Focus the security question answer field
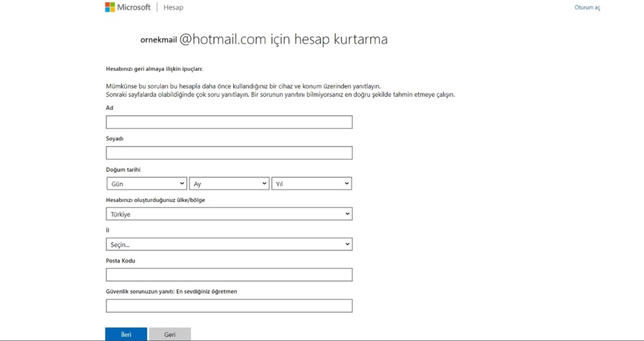 click(x=229, y=306)
